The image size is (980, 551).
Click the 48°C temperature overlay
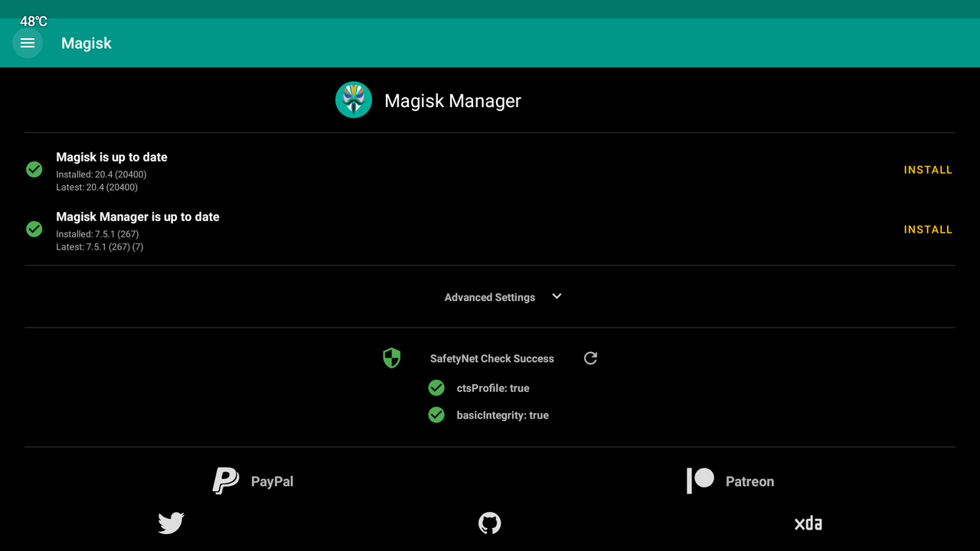pyautogui.click(x=34, y=21)
